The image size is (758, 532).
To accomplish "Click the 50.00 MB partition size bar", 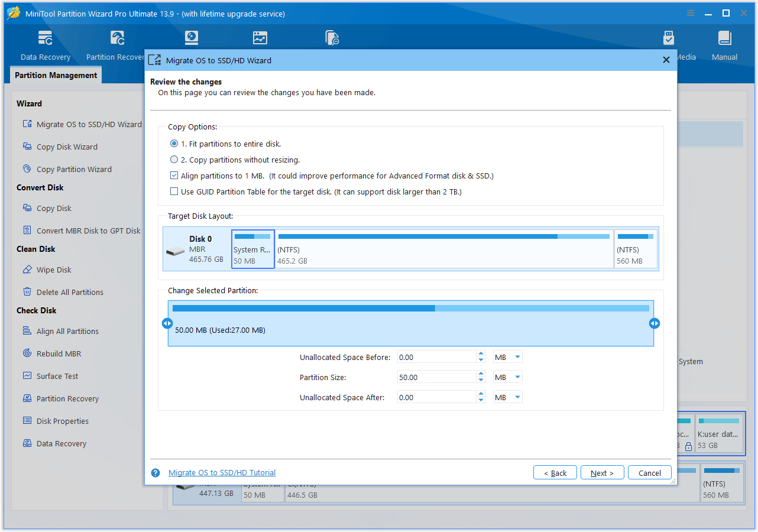I will tap(411, 323).
